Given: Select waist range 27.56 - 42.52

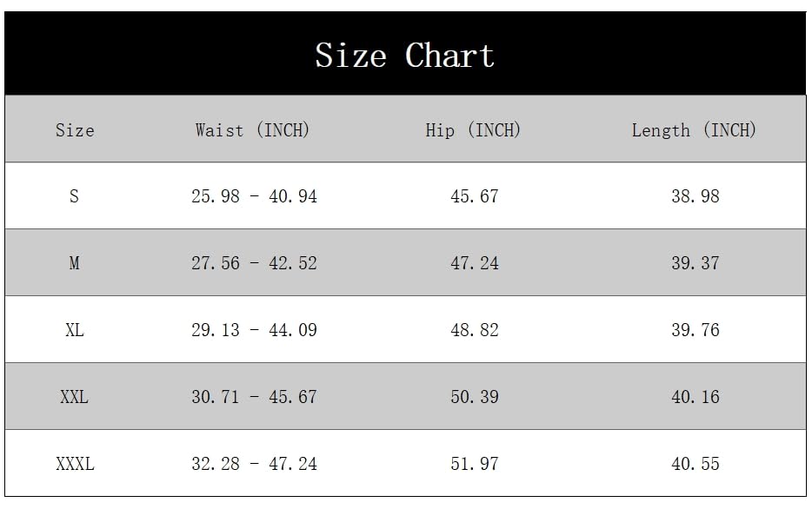Looking at the screenshot, I should click(254, 263).
